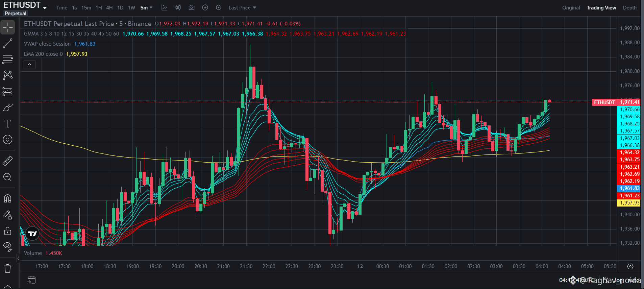Select the 4H interval
The width and height of the screenshot is (644, 289).
[x=109, y=7]
